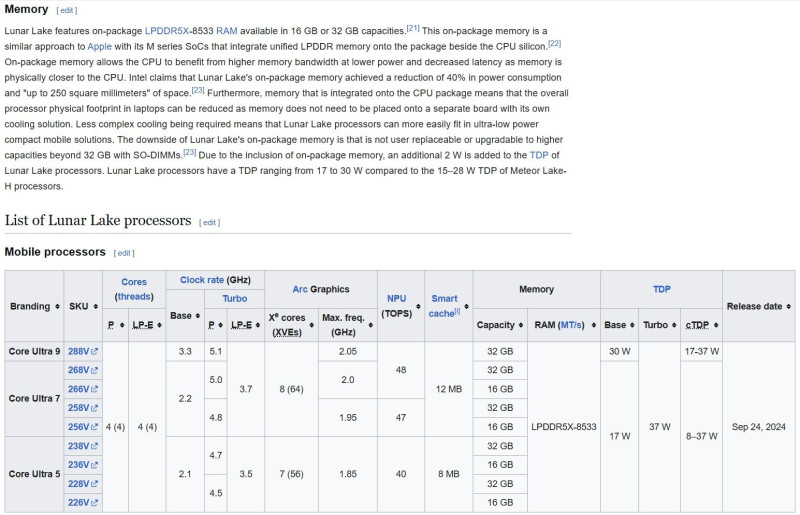
Task: Open MT/s link in RAM header
Action: click(571, 325)
